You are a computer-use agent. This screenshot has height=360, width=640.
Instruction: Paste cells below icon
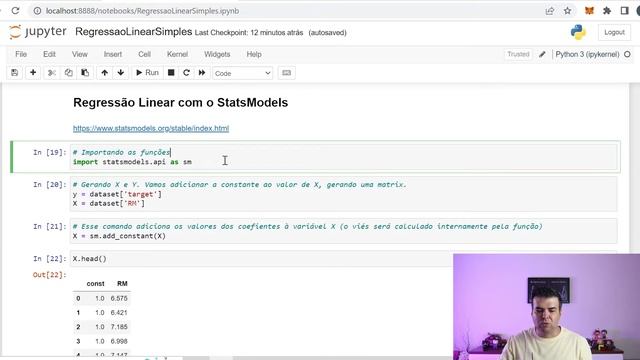[x=85, y=73]
